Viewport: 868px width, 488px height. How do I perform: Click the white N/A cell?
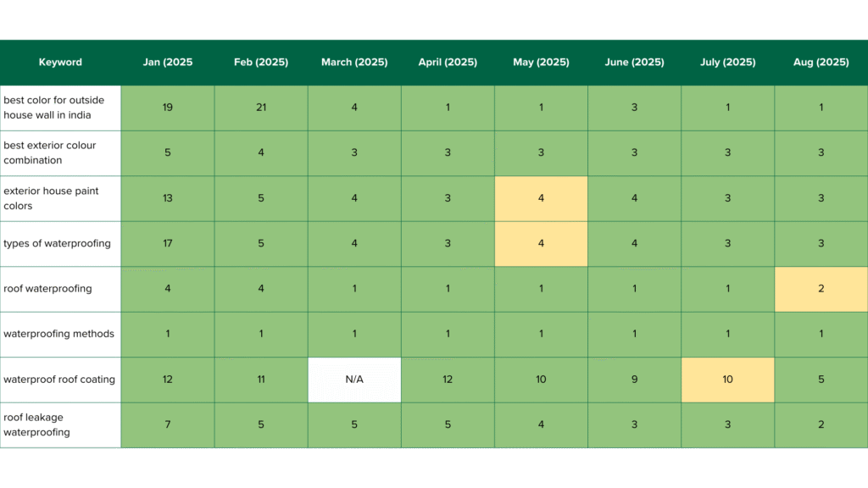tap(354, 380)
